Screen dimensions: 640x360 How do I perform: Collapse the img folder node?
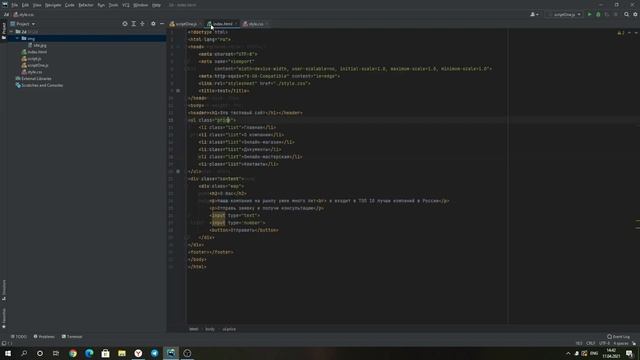click(17, 38)
